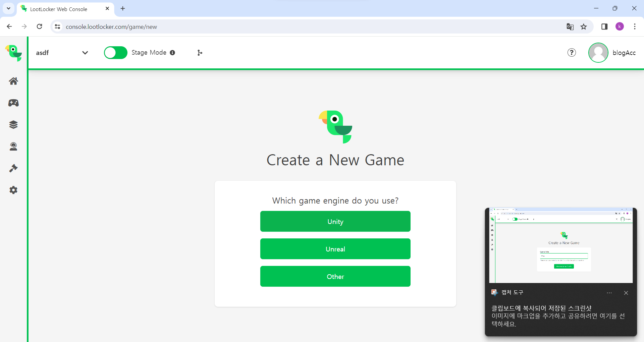644x342 pixels.
Task: Reload the current page
Action: point(40,26)
